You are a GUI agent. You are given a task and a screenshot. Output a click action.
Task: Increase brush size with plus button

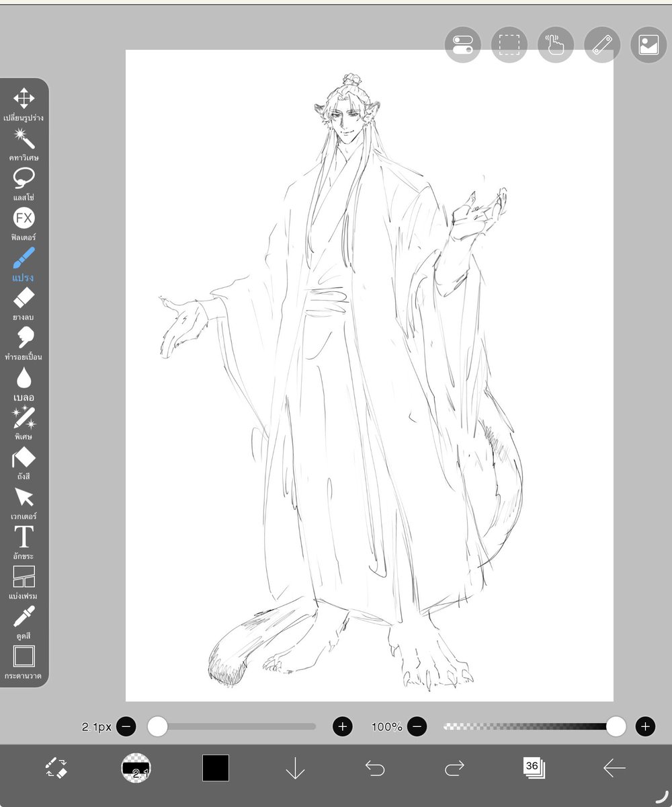point(343,726)
